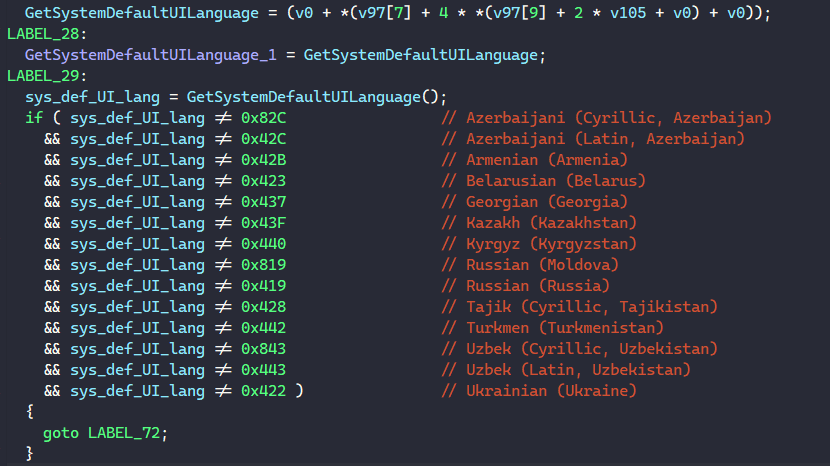Click the Kazakh (Kazakhstan) comment
Screen dimensions: 830x466
click(x=551, y=223)
